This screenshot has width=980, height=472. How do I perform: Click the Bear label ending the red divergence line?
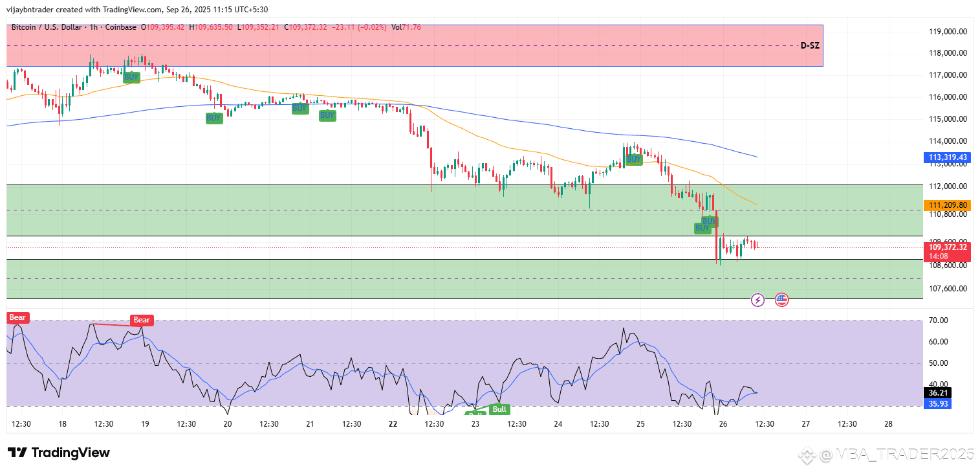click(x=142, y=320)
